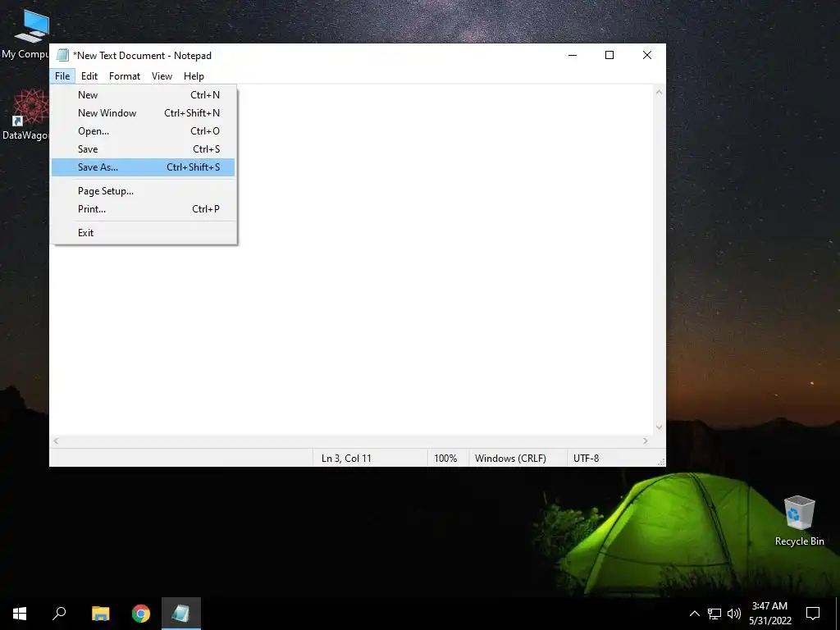The image size is (840, 630).
Task: Open the Format menu
Action: click(x=125, y=76)
